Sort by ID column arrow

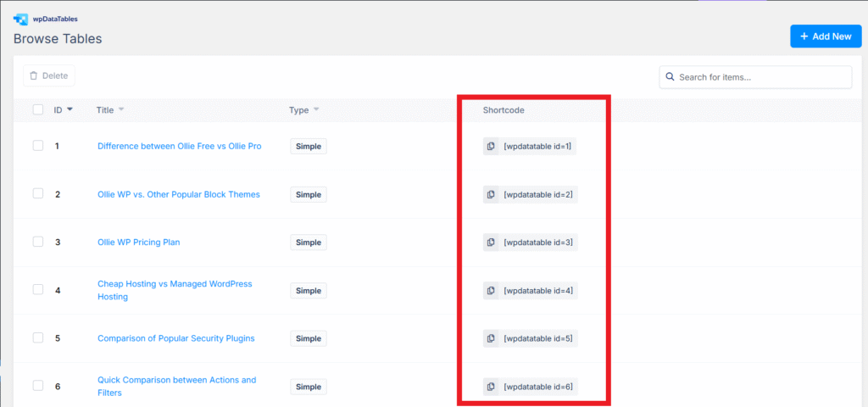[70, 109]
